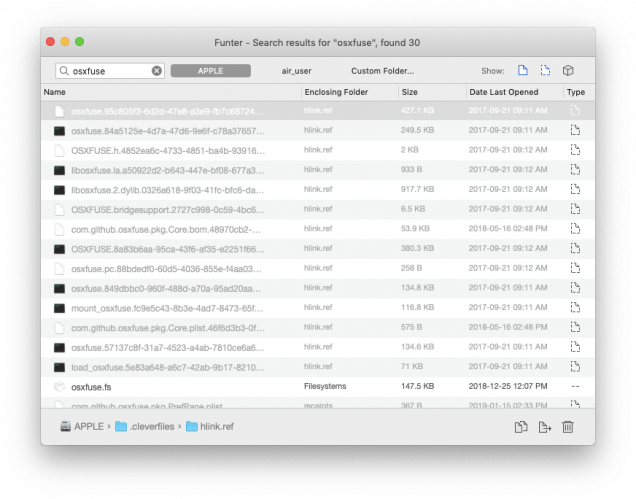The image size is (636, 499).
Task: Click executable icon of OSXFUSE.8a83b6aa
Action: 60,249
